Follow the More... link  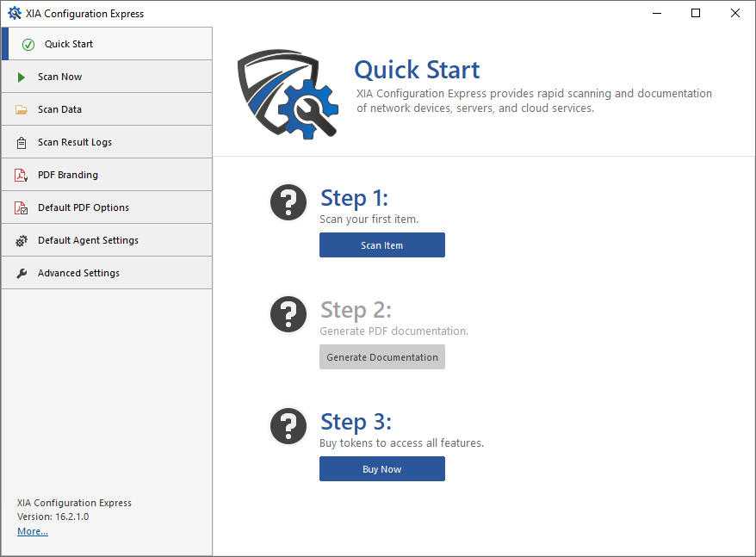click(33, 531)
